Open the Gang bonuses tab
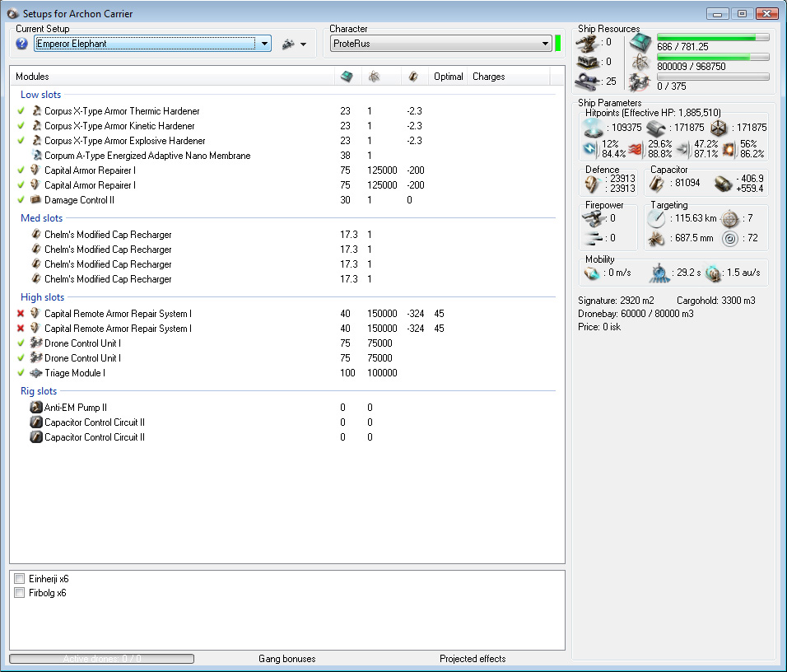Image resolution: width=787 pixels, height=672 pixels. pos(287,659)
